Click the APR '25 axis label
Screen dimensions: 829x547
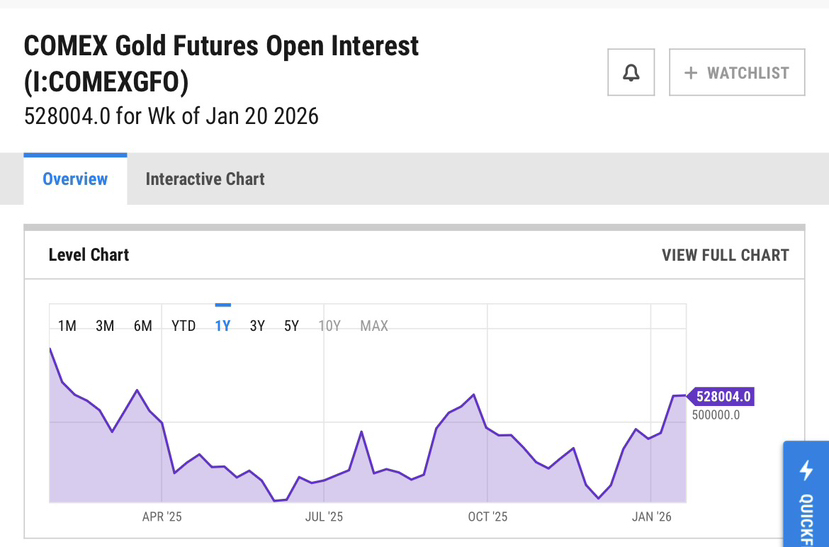162,517
